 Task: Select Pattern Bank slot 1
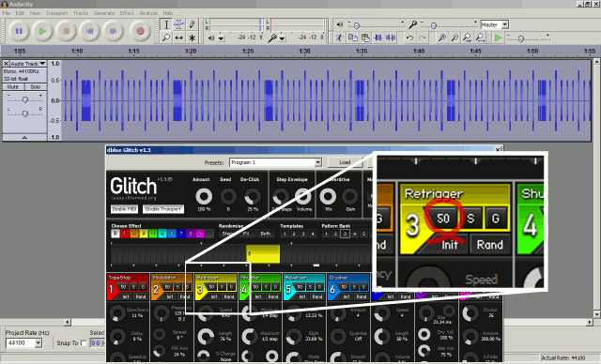(x=326, y=234)
